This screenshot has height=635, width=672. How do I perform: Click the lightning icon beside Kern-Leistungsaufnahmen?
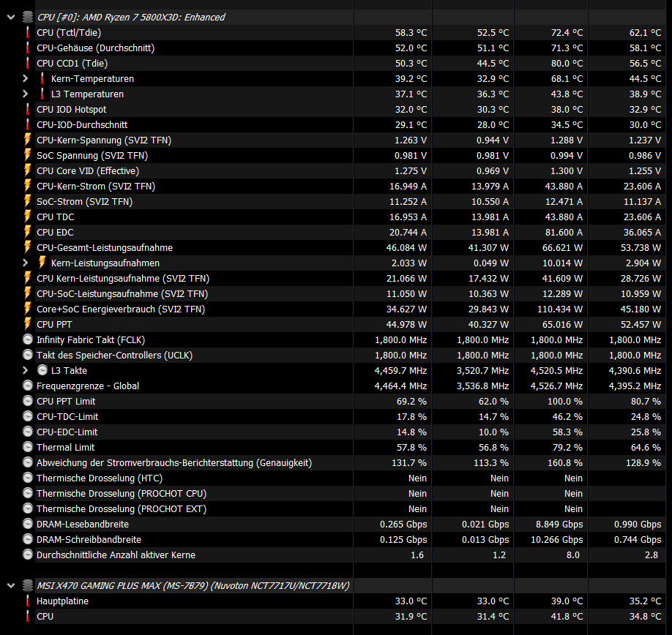[x=42, y=263]
